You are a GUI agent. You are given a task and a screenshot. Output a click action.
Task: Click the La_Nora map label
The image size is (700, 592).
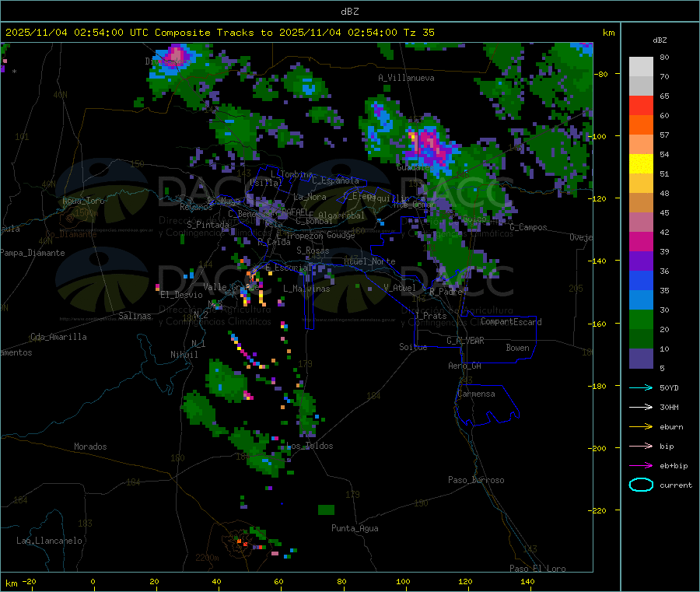[x=310, y=197]
